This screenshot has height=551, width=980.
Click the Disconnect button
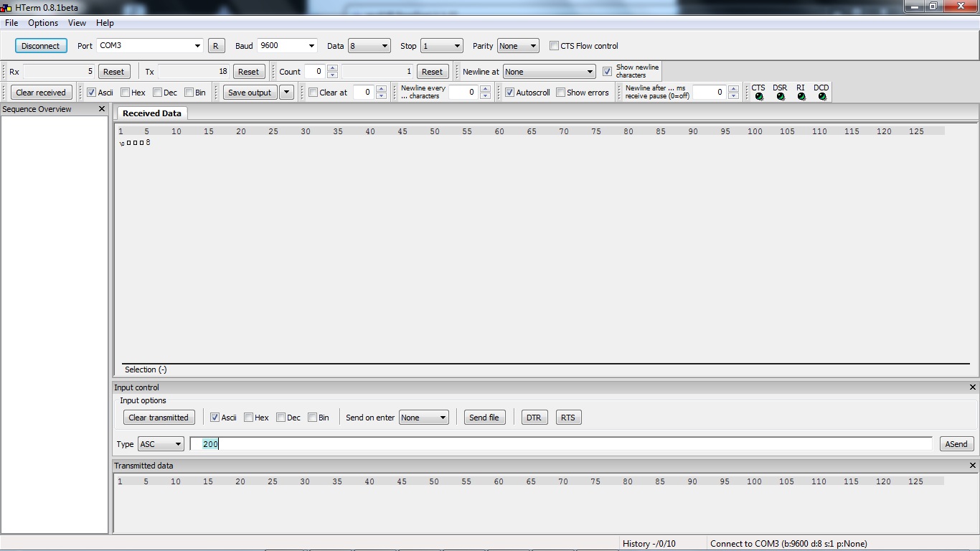(40, 46)
